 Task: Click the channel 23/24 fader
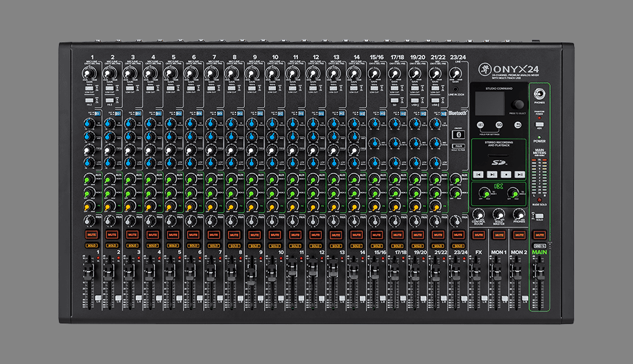(455, 272)
